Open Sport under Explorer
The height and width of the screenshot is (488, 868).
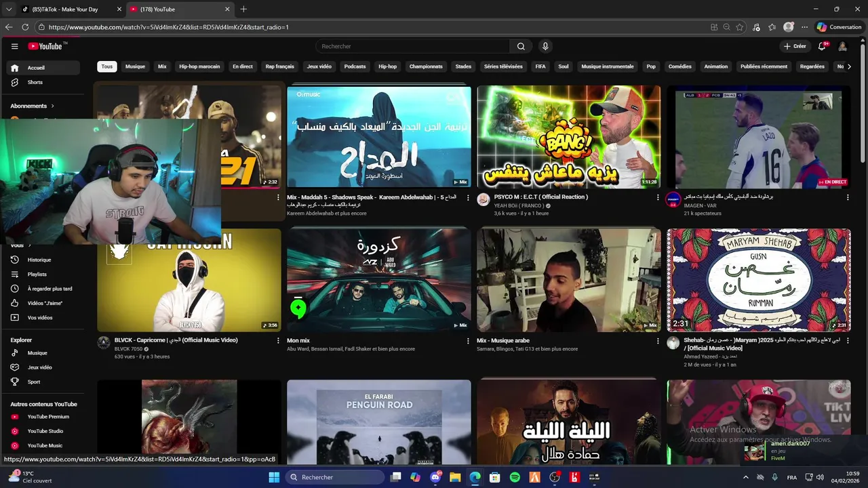[43, 382]
